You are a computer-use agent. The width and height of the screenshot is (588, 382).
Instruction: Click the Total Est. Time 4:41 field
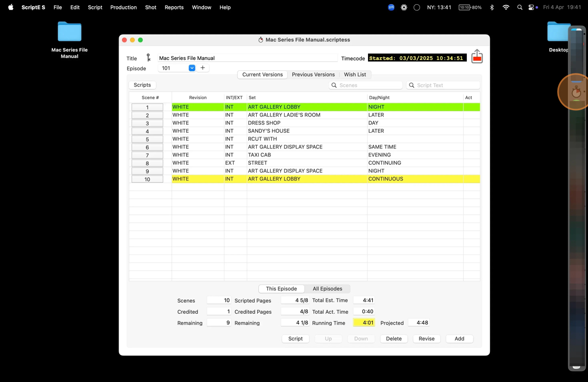364,300
